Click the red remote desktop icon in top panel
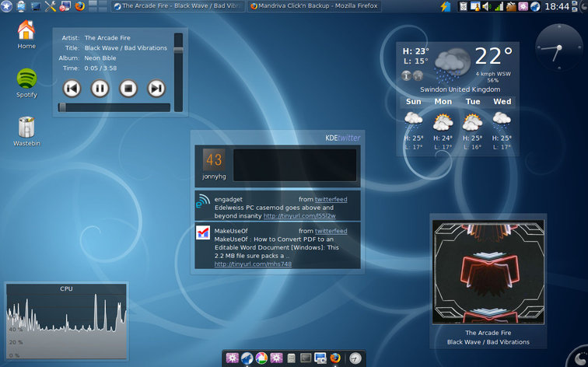 click(65, 6)
